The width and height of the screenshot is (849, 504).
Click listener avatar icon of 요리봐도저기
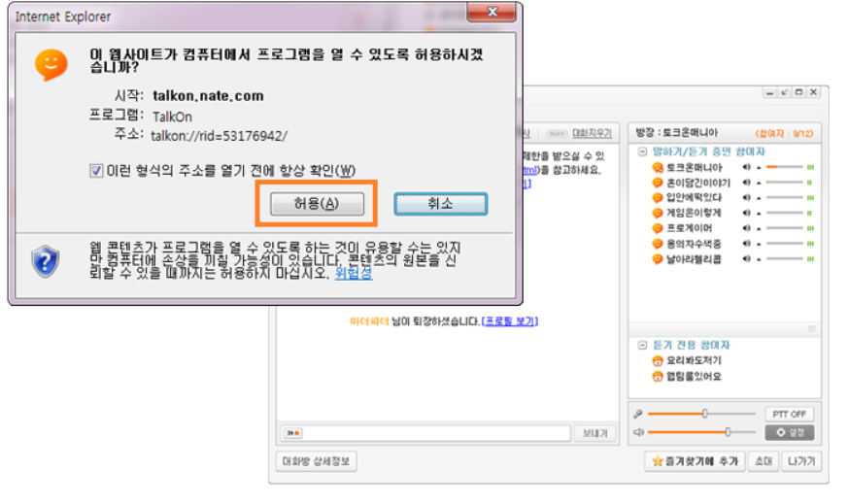pos(658,360)
